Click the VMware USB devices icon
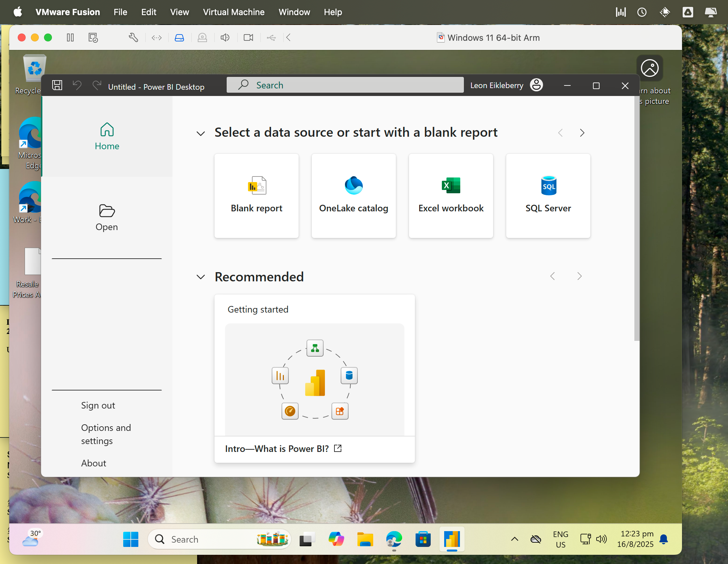Image resolution: width=728 pixels, height=564 pixels. [271, 38]
